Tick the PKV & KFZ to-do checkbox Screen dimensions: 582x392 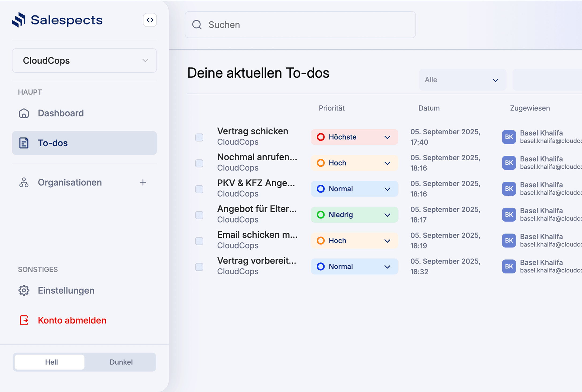click(x=199, y=189)
